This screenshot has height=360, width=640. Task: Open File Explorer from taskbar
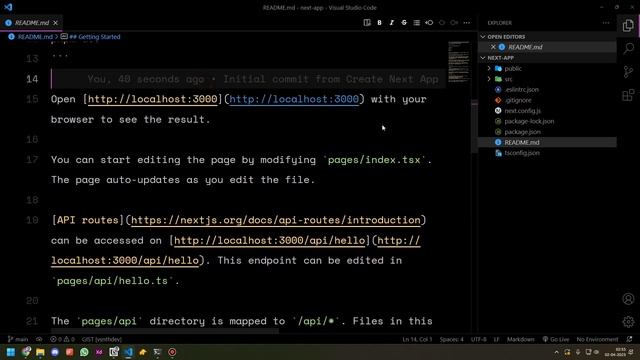tap(40, 352)
